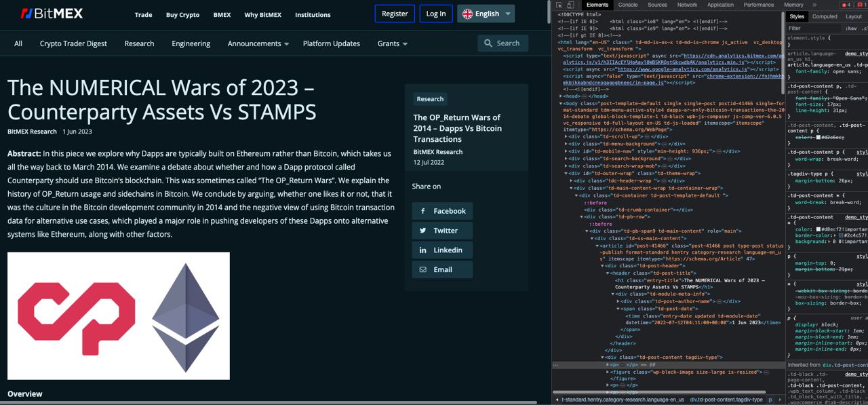Expand the td-mobile-nav div node
Viewport: 868px width, 405px height.
566,151
